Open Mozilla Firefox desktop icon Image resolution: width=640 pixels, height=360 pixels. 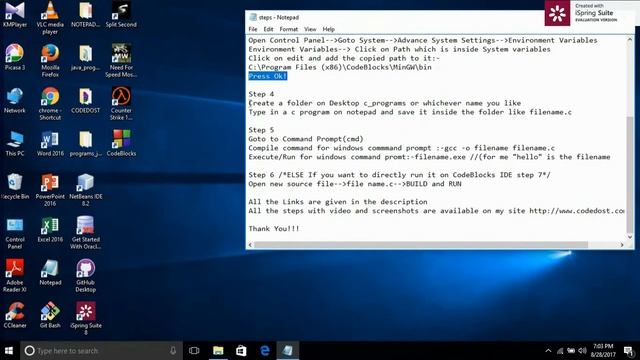point(50,60)
